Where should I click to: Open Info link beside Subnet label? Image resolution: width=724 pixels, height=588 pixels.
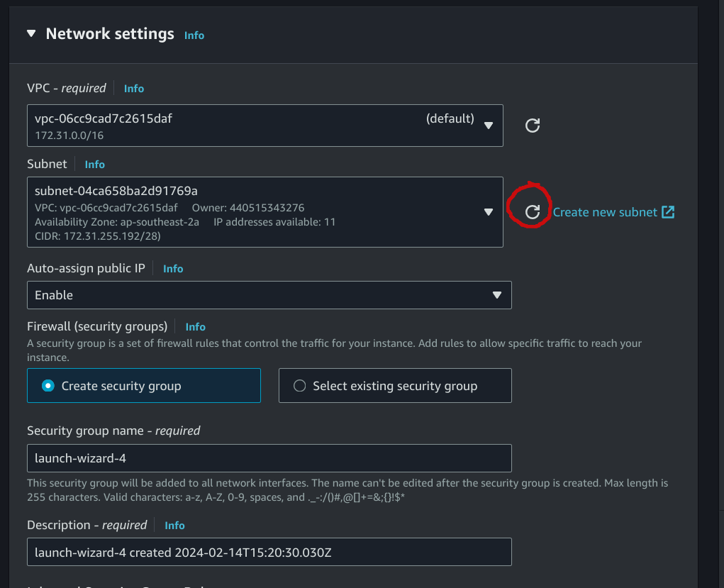coord(95,165)
